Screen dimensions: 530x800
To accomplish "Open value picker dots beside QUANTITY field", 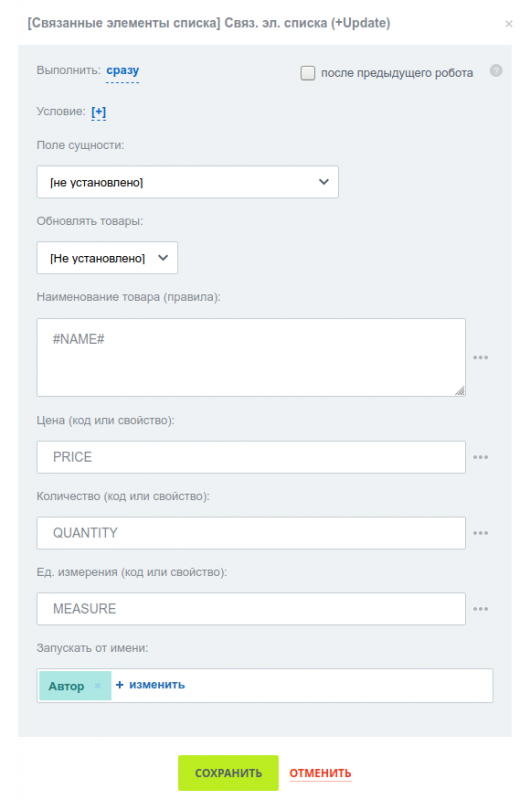I will click(481, 533).
